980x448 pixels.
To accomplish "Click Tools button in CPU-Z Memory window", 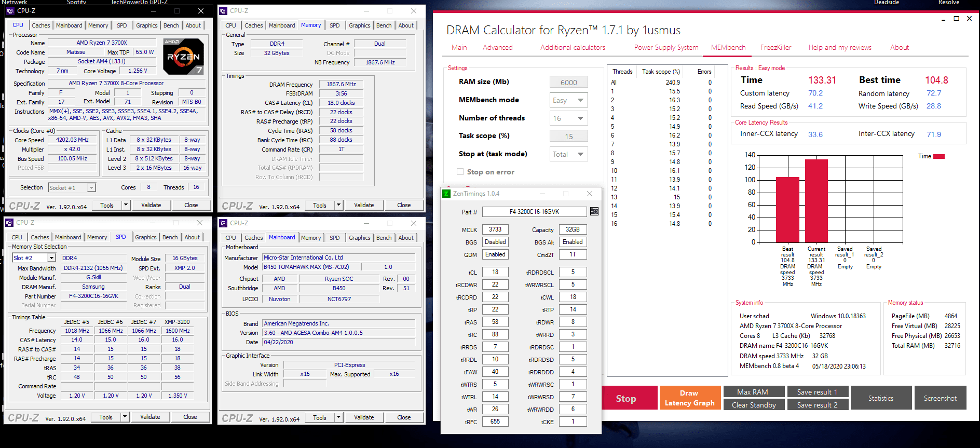I will 320,205.
